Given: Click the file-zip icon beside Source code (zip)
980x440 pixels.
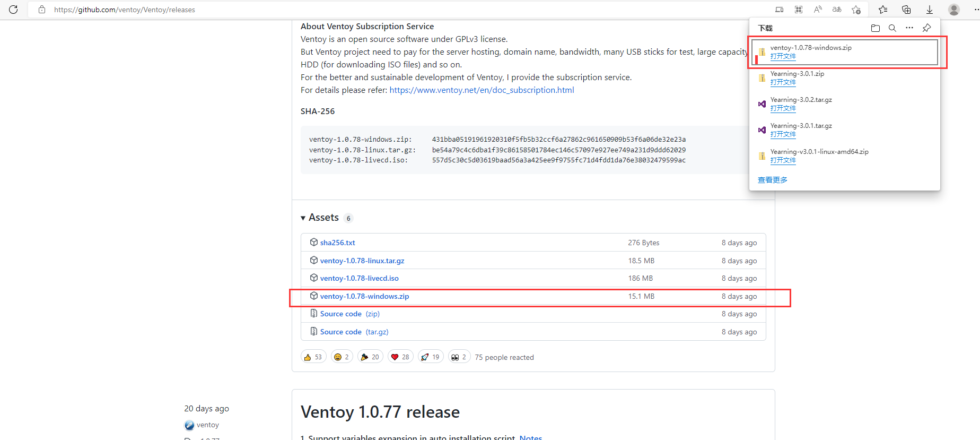Looking at the screenshot, I should pos(314,313).
